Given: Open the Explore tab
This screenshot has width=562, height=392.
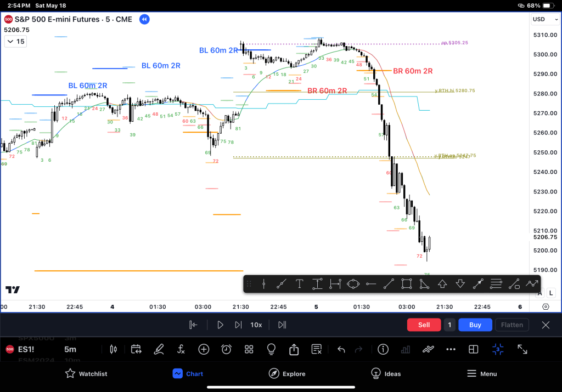Looking at the screenshot, I should coord(287,373).
